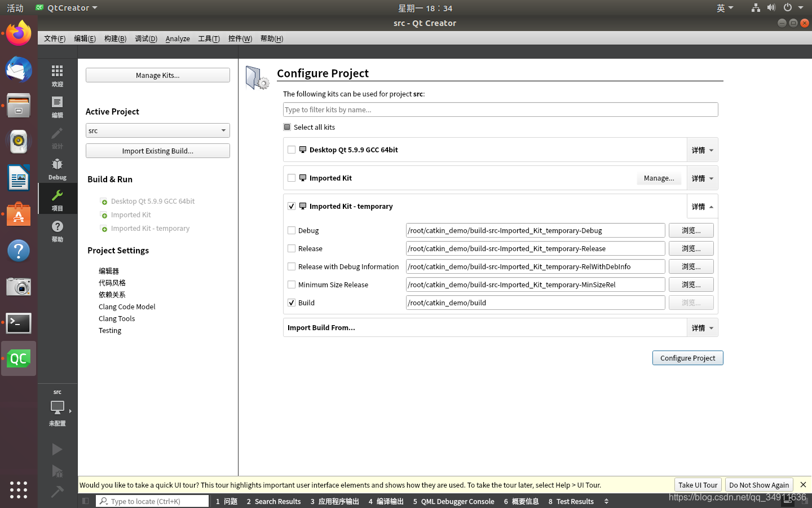Click the Manage Kits... button
This screenshot has height=508, width=812.
(x=158, y=75)
